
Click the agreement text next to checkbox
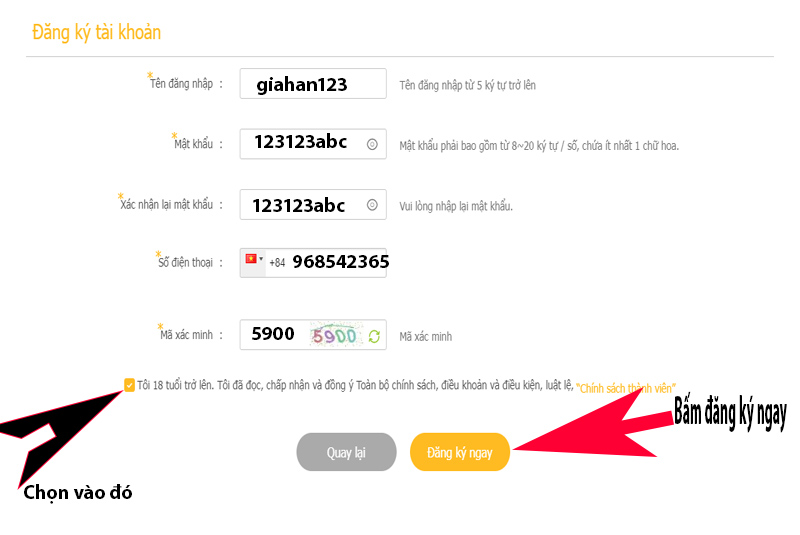(x=355, y=385)
